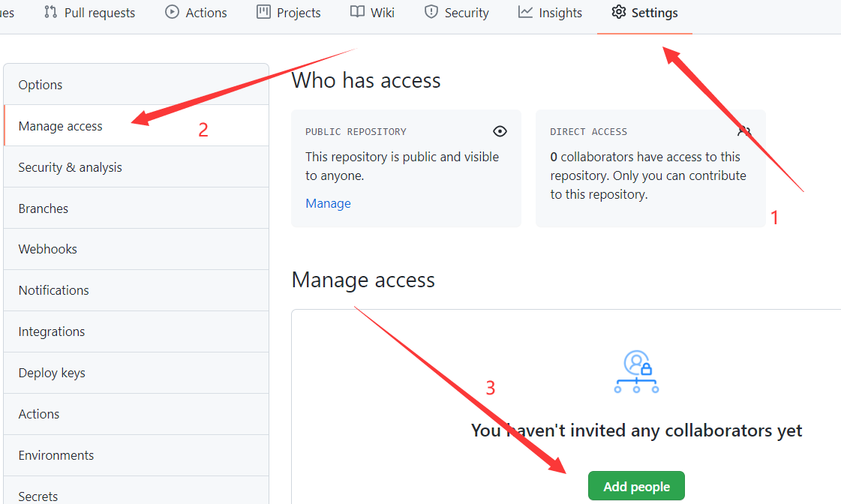Click the 'Who has access' heading
Screen dimensions: 841x504
click(x=366, y=80)
